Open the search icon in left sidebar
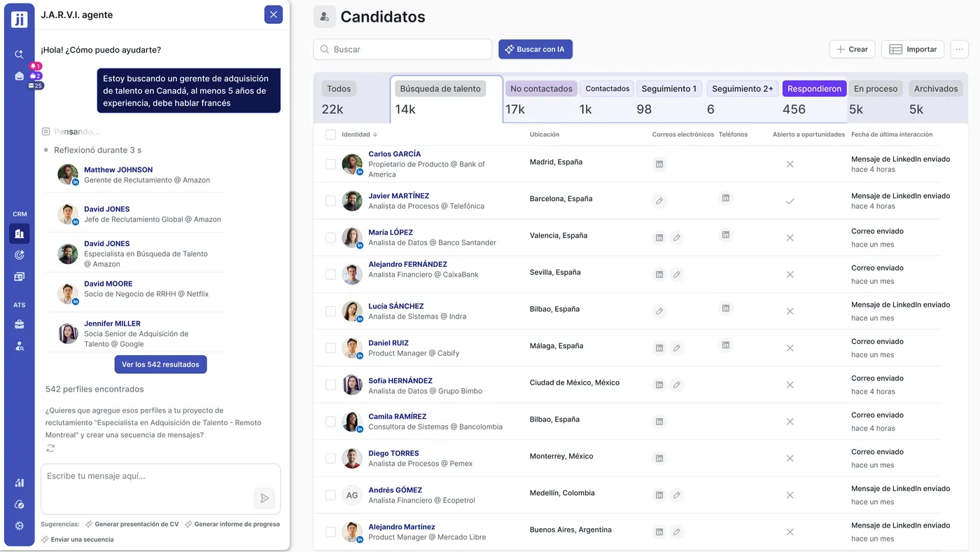Viewport: 980px width, 552px height. [20, 54]
